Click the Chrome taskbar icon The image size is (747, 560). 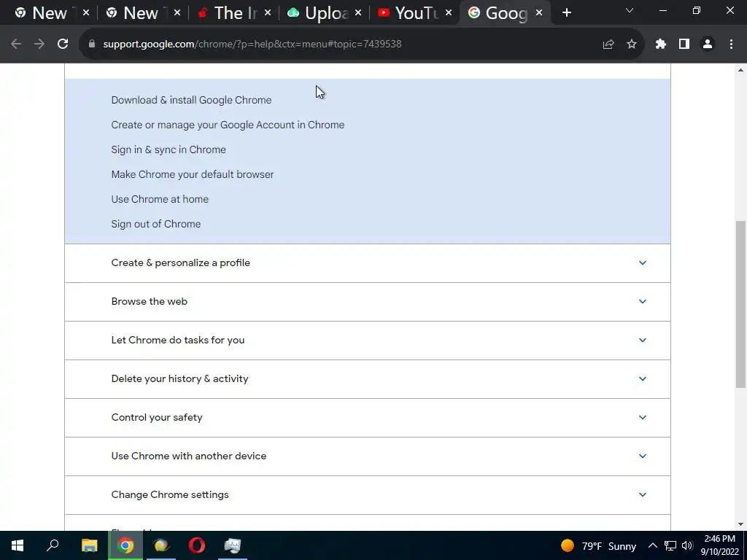click(125, 545)
